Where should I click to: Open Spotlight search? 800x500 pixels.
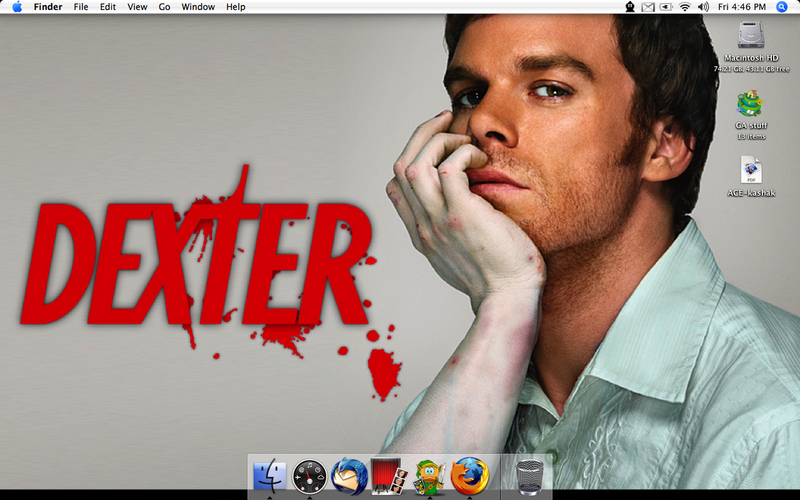coord(782,7)
